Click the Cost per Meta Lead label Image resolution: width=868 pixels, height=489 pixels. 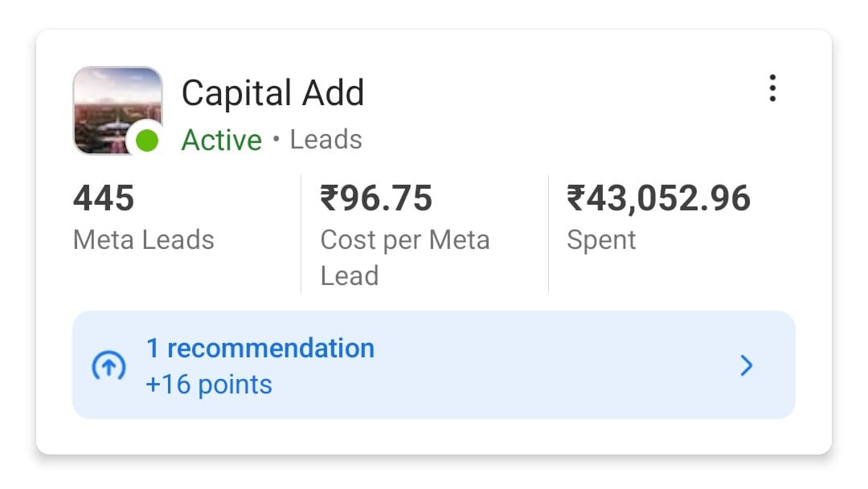[x=404, y=258]
